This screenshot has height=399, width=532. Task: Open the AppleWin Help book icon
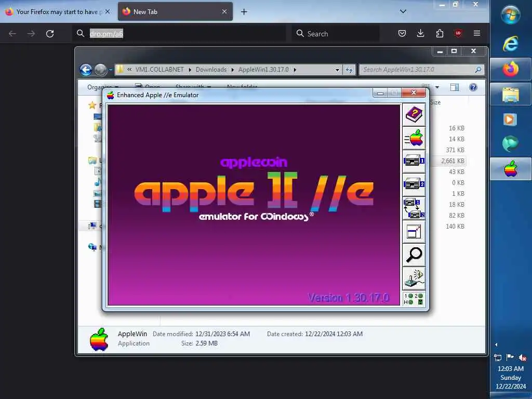[414, 115]
